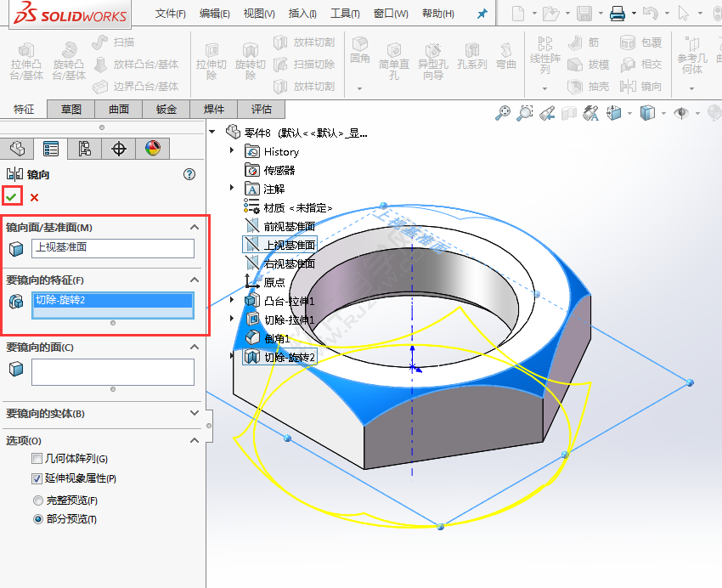This screenshot has width=722, height=588.
Task: Collapse Features to Mirror section
Action: (x=195, y=280)
